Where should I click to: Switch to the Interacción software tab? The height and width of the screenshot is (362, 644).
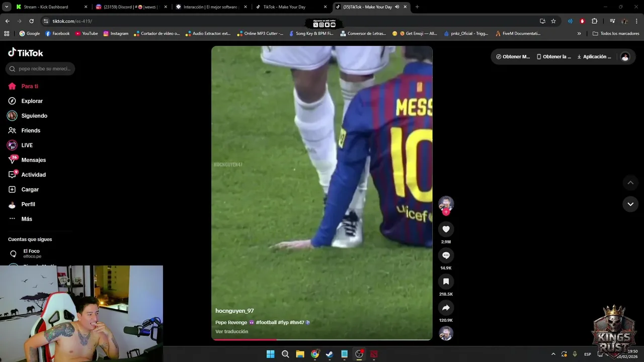coord(211,7)
